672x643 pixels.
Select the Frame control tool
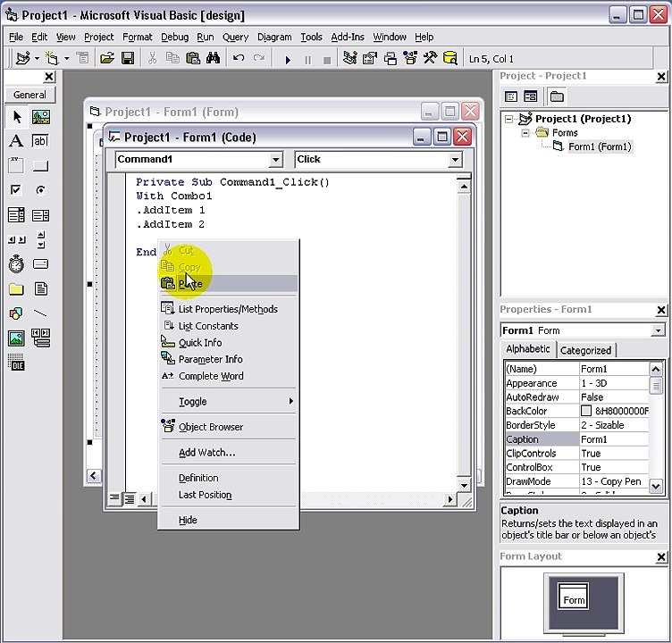pos(16,165)
